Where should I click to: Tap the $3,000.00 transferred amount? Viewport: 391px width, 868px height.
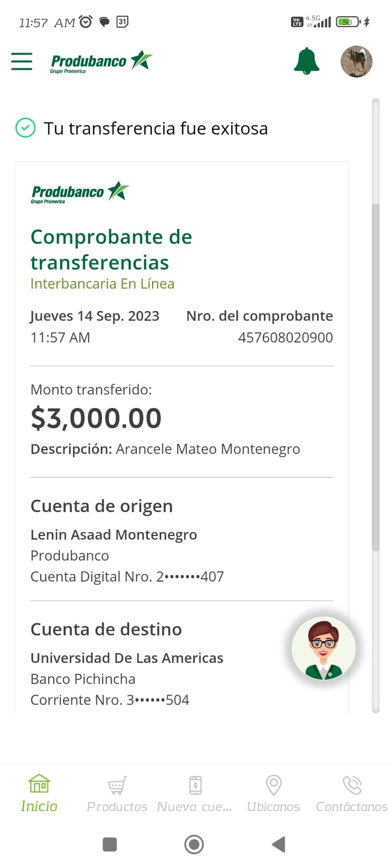pos(96,418)
